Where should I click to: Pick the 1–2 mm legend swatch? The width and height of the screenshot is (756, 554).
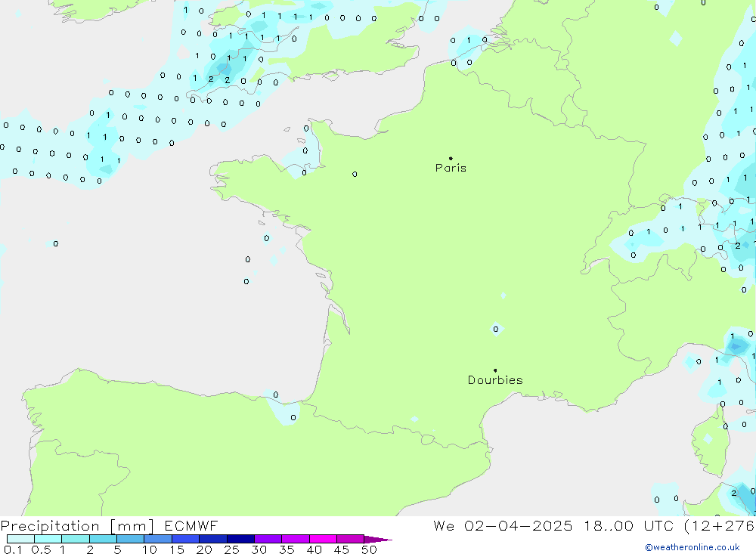click(x=75, y=539)
